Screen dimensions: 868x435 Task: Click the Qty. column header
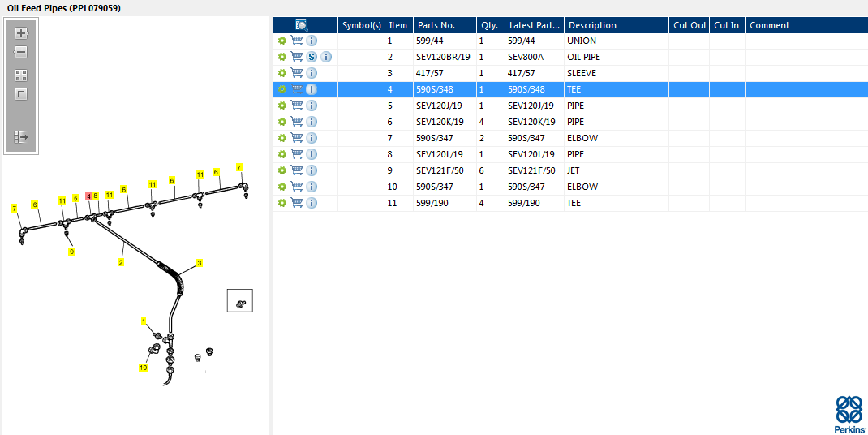click(491, 25)
